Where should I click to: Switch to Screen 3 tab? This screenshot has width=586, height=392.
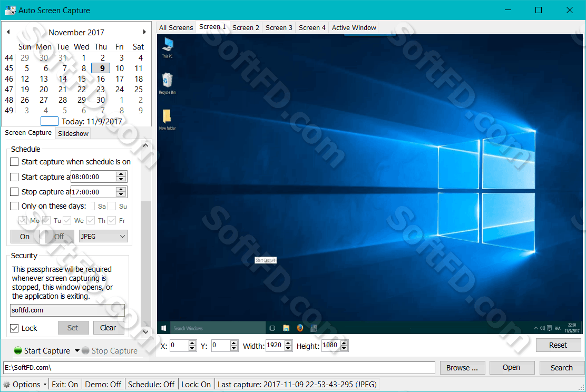[x=279, y=27]
